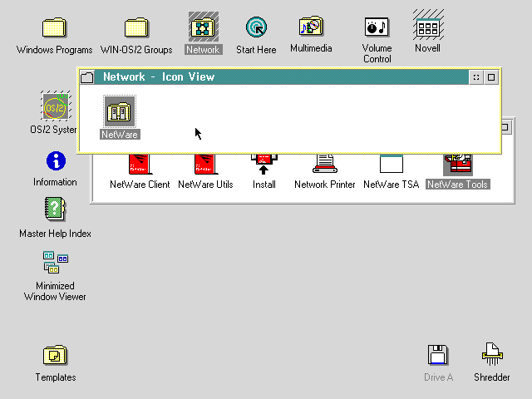Screen dimensions: 532x399
Task: Open the WIN-OS/2 Groups folder icon
Action: pyautogui.click(x=136, y=27)
